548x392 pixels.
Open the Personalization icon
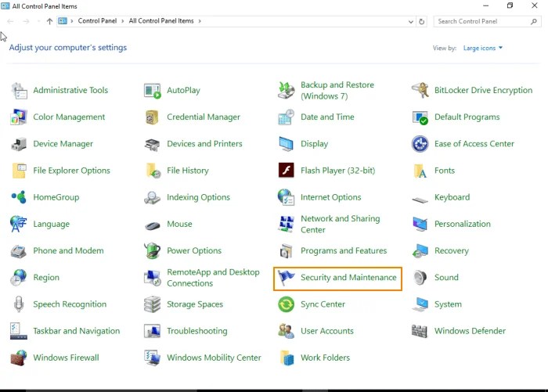pyautogui.click(x=420, y=224)
